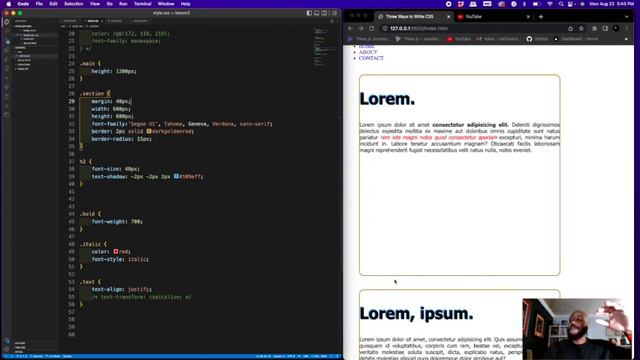The height and width of the screenshot is (360, 640).
Task: Click the red italic sentence in the paragraph
Action: coord(439,138)
